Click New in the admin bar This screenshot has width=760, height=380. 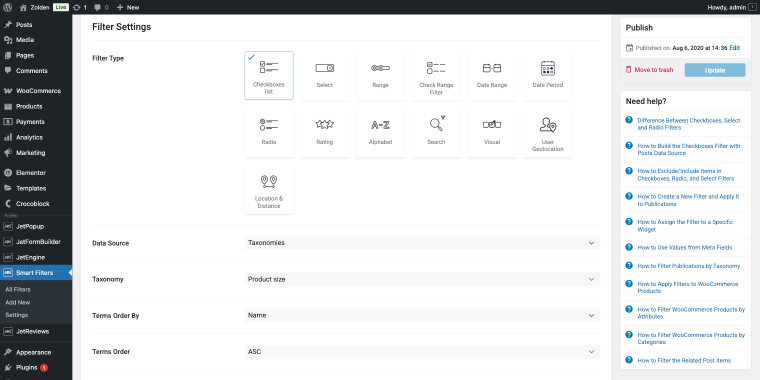tap(128, 7)
